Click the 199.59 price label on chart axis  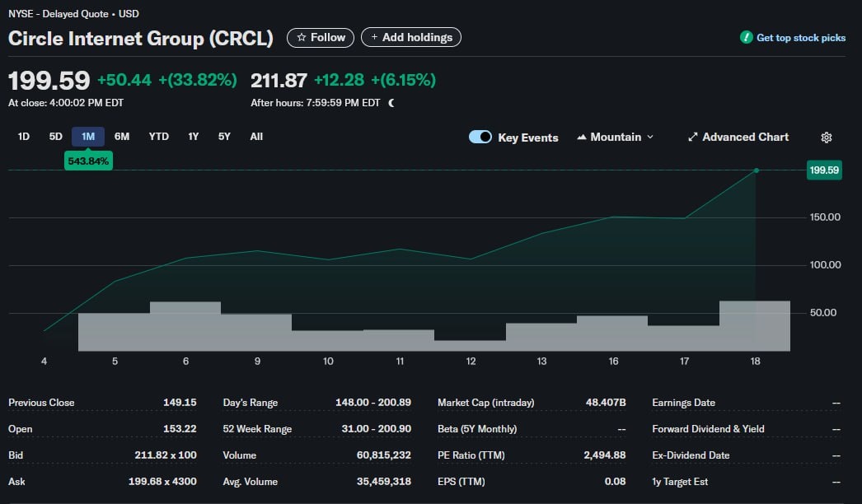(824, 170)
